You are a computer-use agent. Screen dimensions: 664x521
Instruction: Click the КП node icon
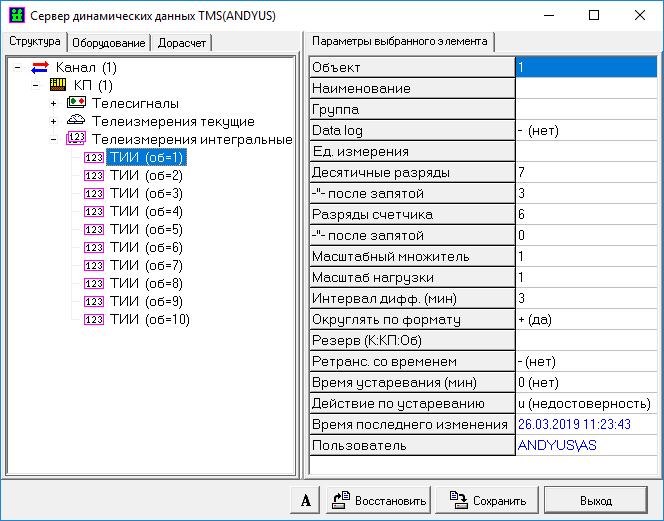click(x=58, y=86)
